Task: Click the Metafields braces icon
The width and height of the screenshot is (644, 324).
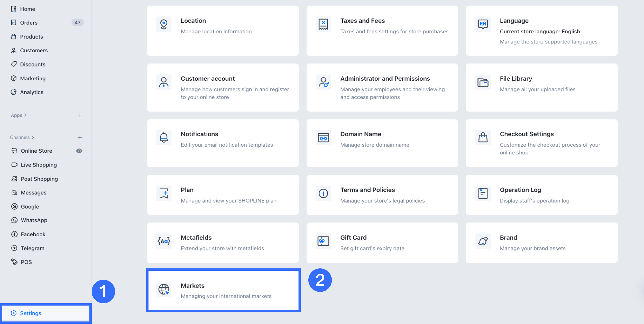Action: (164, 241)
